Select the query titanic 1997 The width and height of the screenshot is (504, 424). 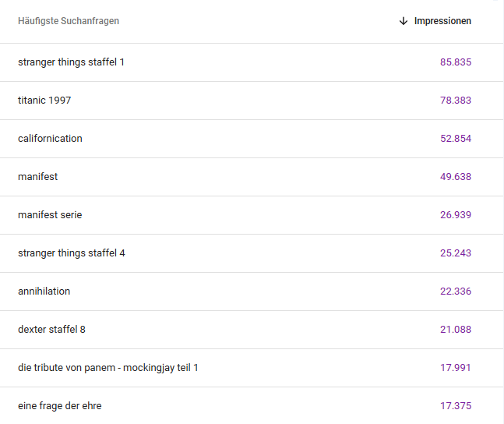coord(44,101)
